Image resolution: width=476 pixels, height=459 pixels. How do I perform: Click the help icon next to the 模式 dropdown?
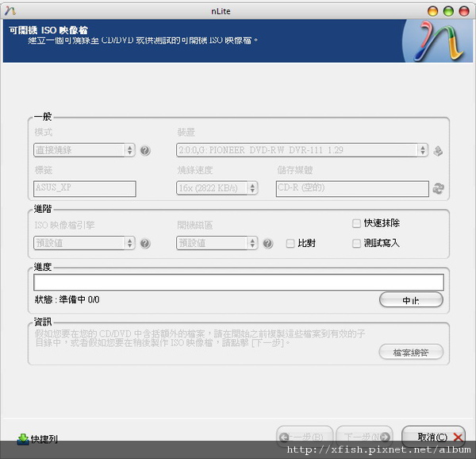[x=145, y=150]
